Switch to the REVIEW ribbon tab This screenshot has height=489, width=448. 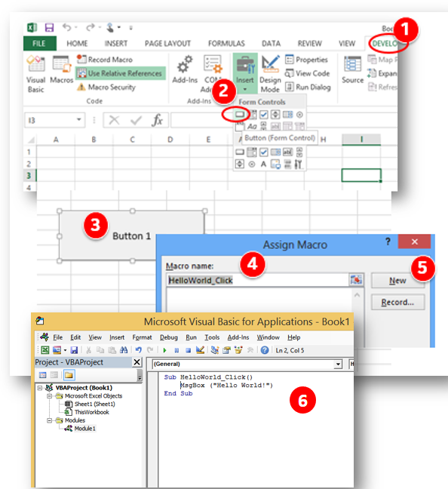point(309,43)
